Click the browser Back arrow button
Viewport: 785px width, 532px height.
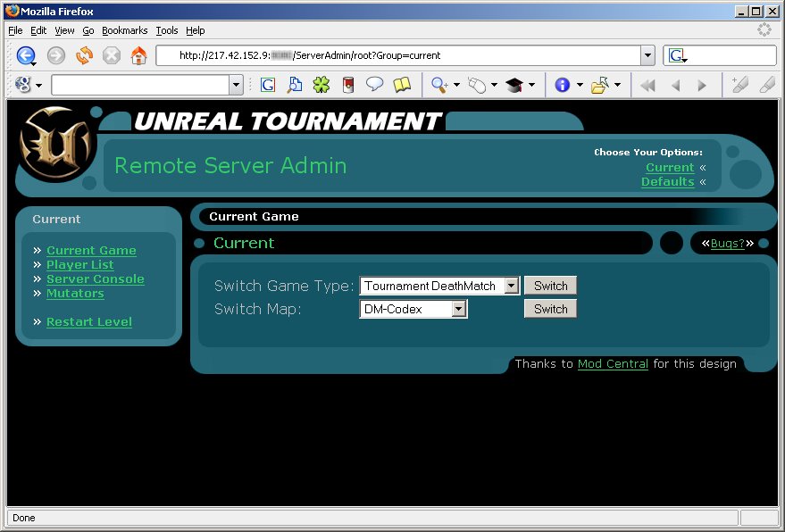click(x=25, y=56)
